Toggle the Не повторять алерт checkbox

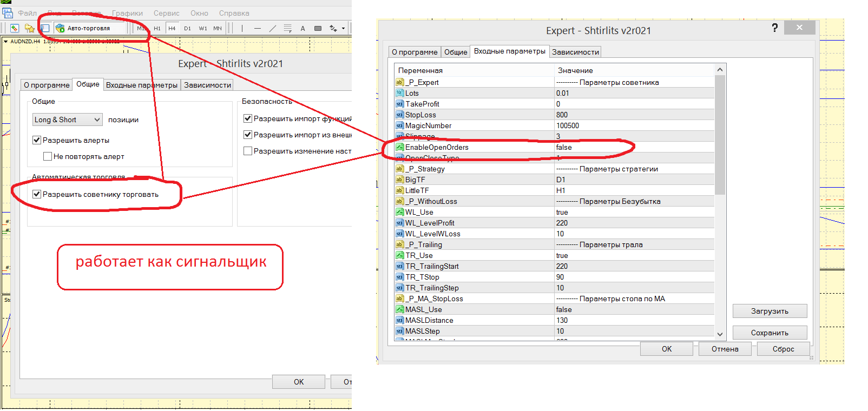pyautogui.click(x=48, y=156)
